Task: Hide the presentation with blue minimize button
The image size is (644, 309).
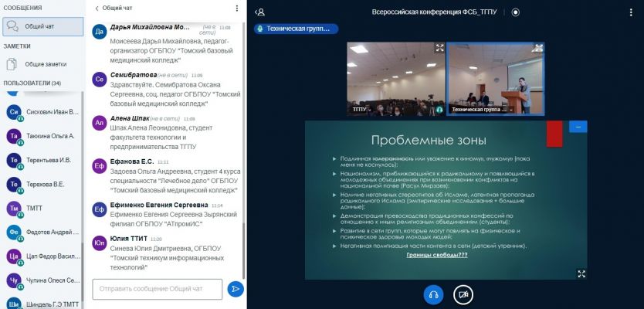Action: [577, 127]
